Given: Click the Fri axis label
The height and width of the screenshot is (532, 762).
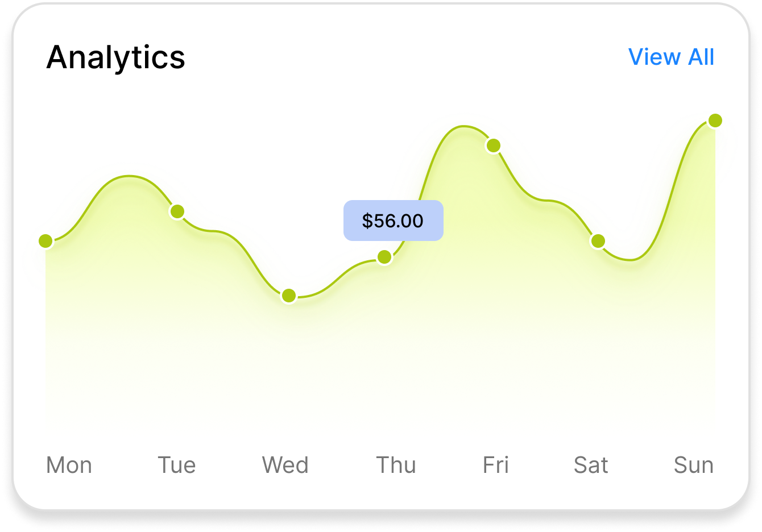Looking at the screenshot, I should click(496, 465).
